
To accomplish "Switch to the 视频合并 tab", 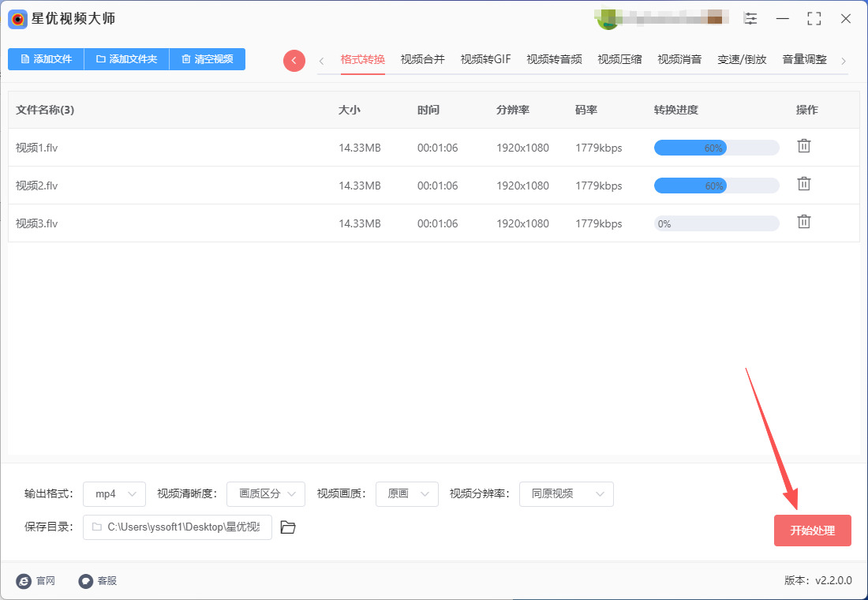I will [x=422, y=59].
